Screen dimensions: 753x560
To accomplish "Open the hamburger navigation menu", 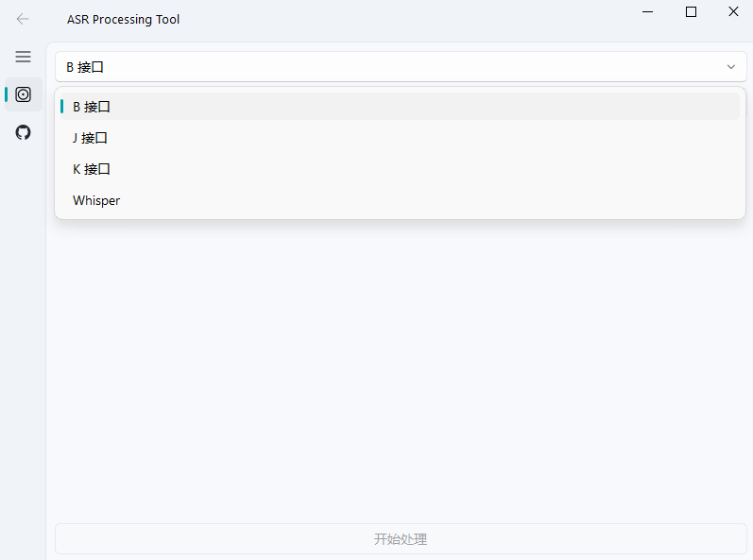I will click(23, 57).
